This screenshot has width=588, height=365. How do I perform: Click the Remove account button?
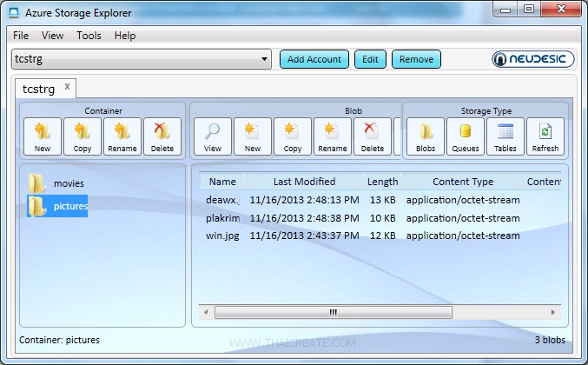416,59
